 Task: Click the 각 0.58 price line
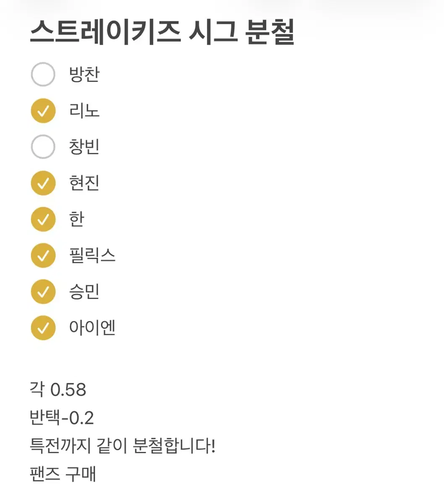point(58,389)
